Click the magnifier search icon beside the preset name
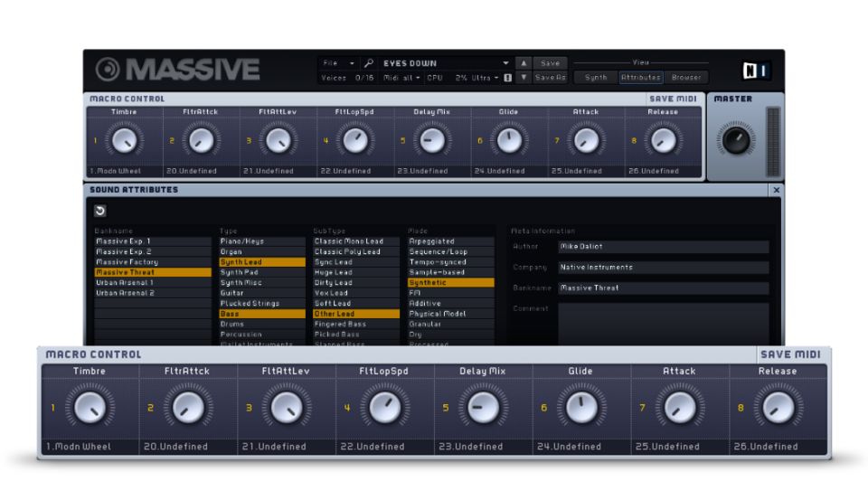868x500 pixels. [x=369, y=63]
